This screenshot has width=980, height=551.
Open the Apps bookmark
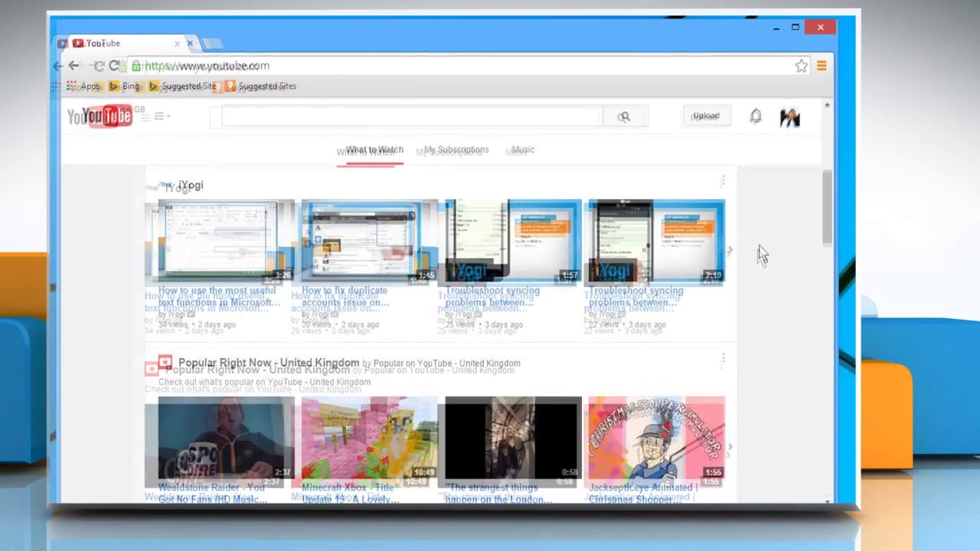pos(84,86)
